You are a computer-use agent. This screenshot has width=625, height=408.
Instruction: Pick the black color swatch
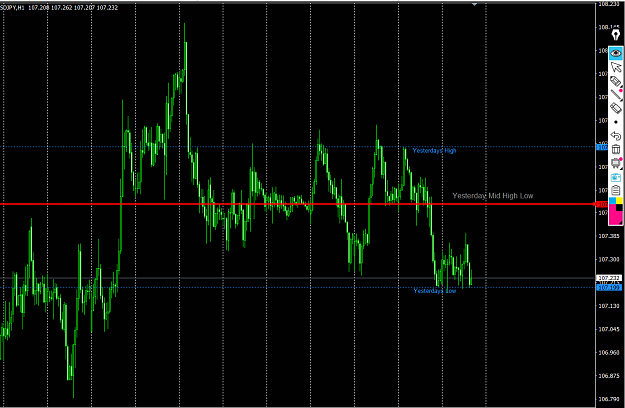(x=619, y=207)
